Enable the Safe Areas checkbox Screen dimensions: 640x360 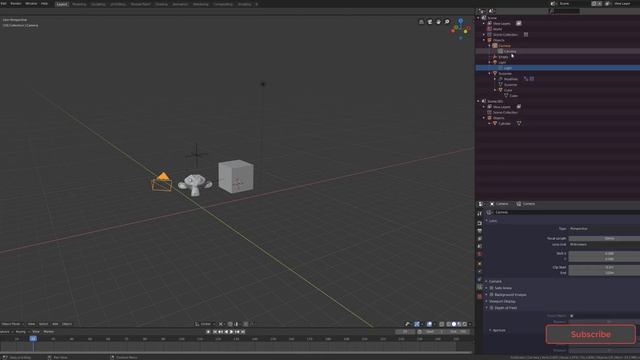pyautogui.click(x=491, y=288)
